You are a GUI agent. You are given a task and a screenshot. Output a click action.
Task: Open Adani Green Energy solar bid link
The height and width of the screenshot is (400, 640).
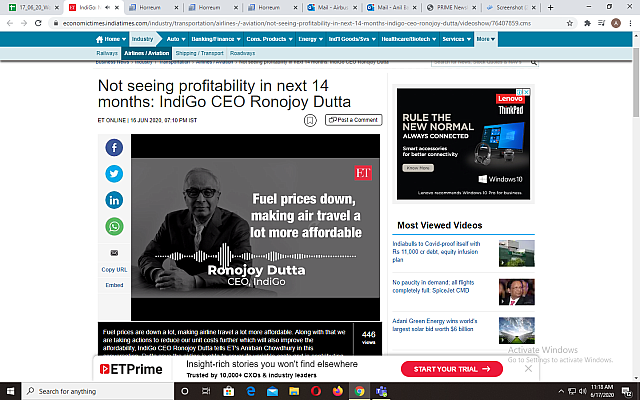click(435, 325)
